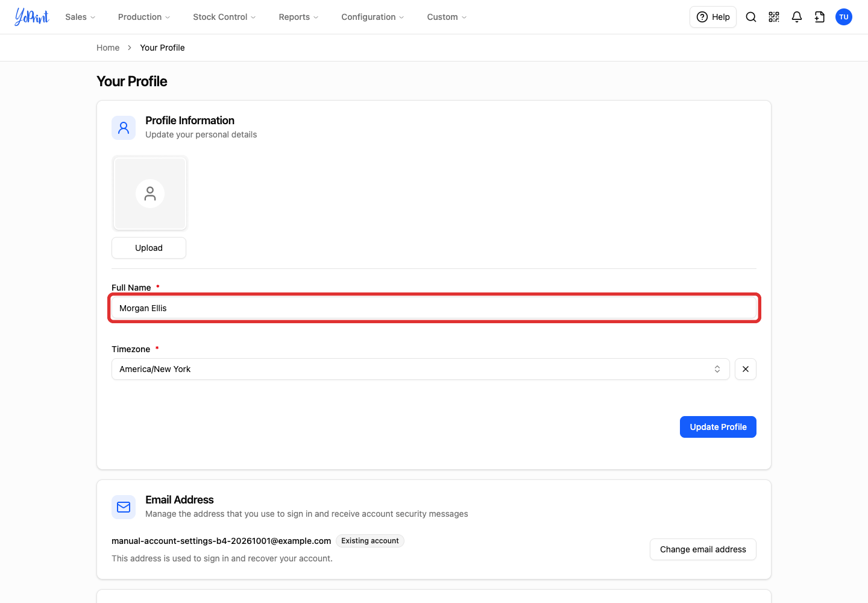Click the Your Profile page heading
868x603 pixels.
point(132,81)
